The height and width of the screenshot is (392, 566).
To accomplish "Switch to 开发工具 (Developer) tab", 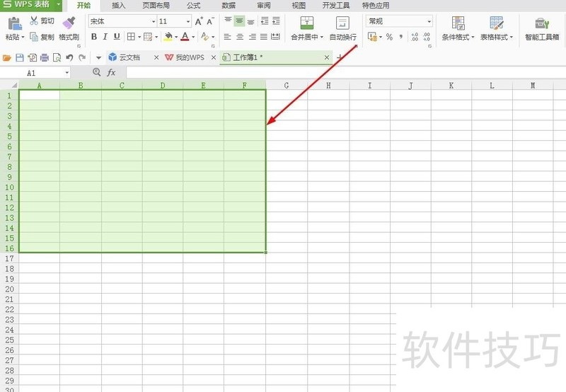I will (335, 6).
